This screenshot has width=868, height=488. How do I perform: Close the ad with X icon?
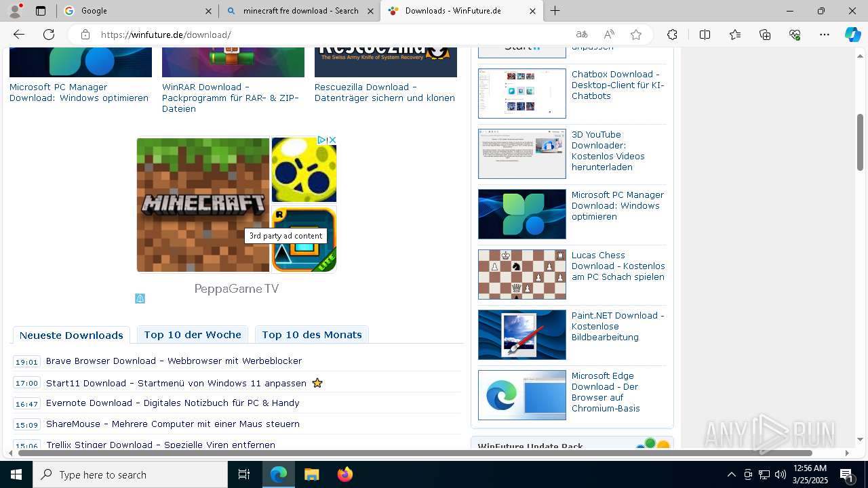click(332, 140)
